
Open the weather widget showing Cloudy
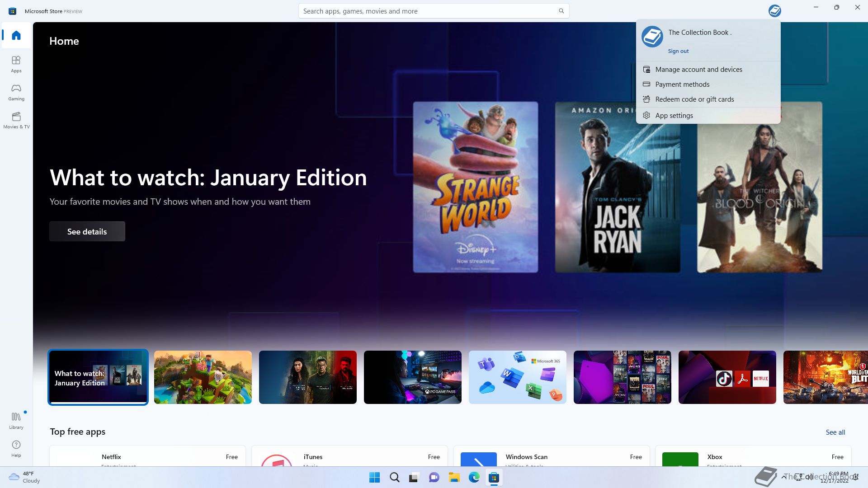point(24,477)
